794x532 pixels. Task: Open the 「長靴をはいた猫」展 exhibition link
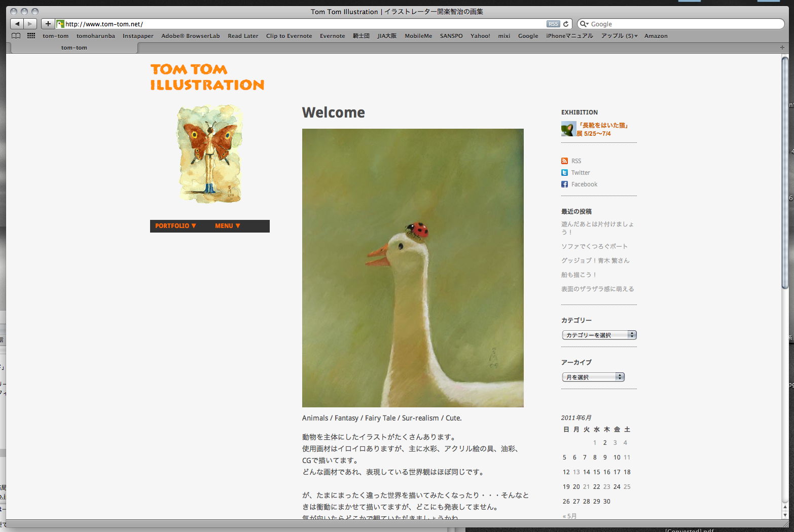coord(602,129)
